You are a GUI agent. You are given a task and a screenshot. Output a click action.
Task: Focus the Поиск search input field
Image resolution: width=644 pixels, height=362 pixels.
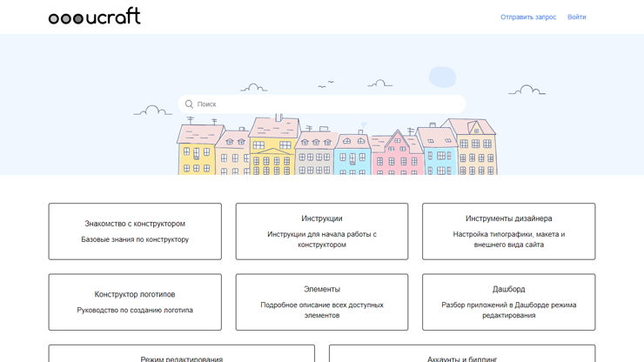click(x=326, y=104)
